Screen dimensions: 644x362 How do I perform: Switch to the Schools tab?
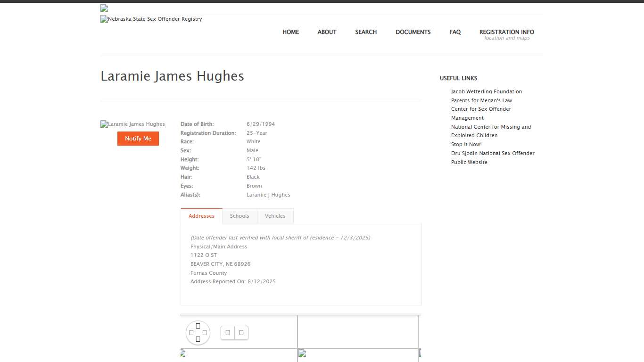[x=239, y=216]
